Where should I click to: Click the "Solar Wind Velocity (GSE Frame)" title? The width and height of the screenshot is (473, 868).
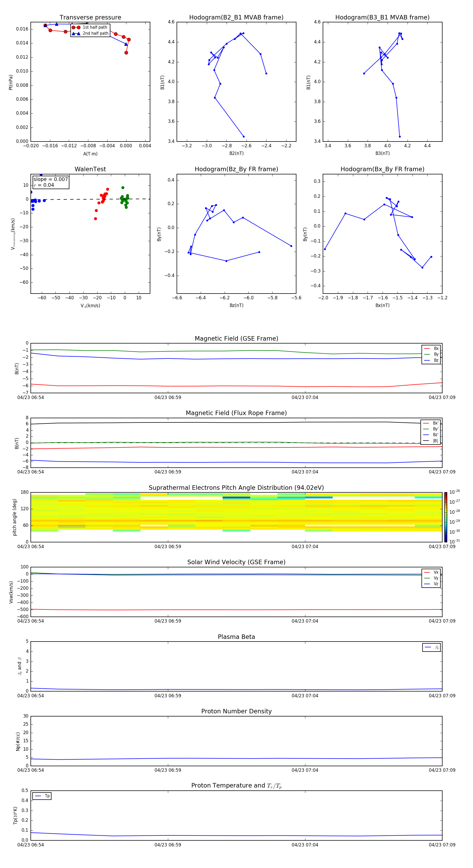(x=236, y=562)
